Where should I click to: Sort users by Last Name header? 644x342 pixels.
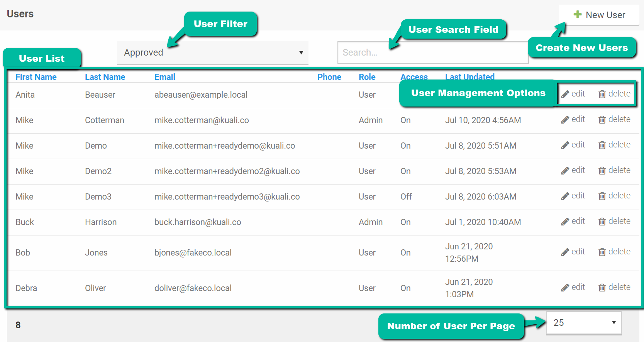pos(105,77)
